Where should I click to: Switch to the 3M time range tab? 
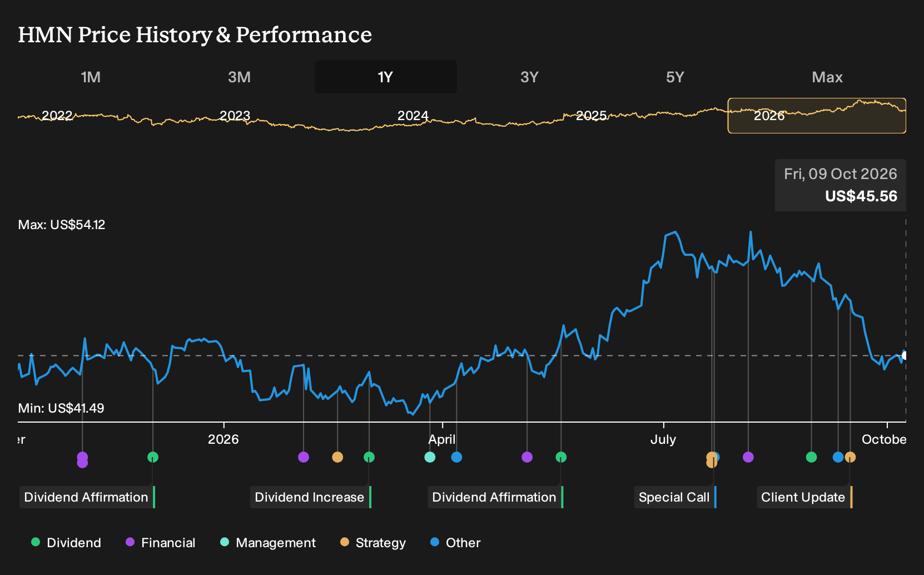tap(239, 77)
